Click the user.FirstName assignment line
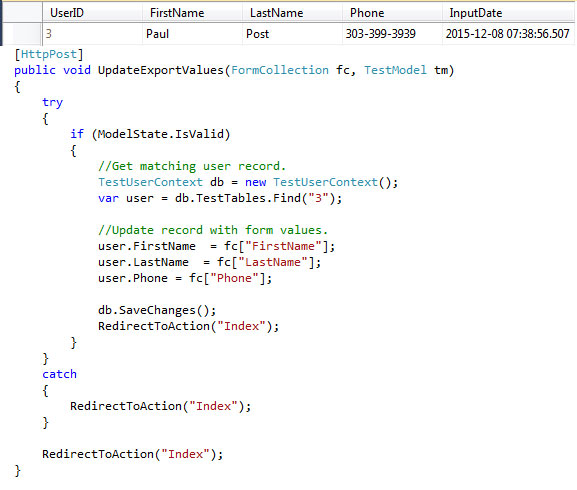 click(x=216, y=246)
